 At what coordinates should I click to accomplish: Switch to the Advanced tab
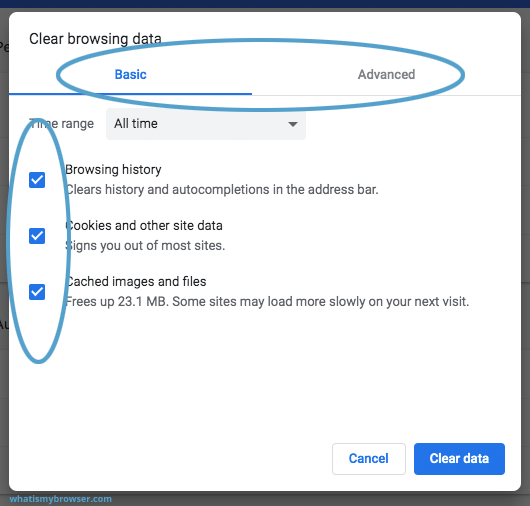click(386, 74)
